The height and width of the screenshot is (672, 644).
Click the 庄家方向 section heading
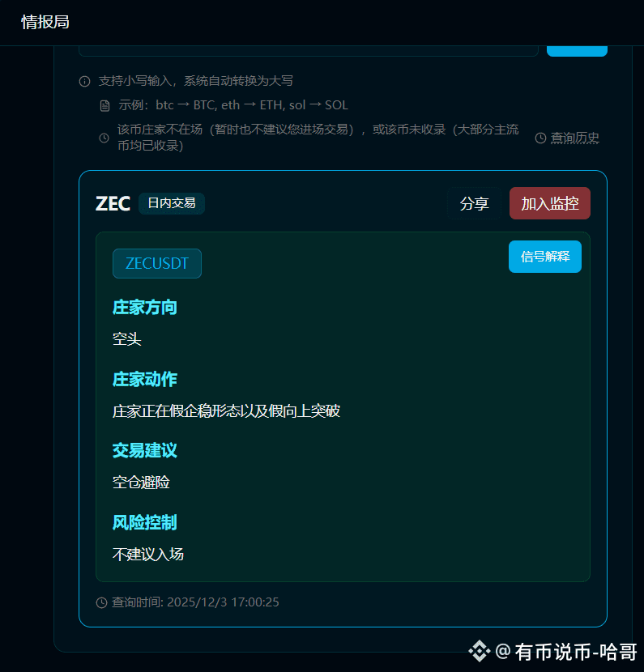tap(144, 308)
